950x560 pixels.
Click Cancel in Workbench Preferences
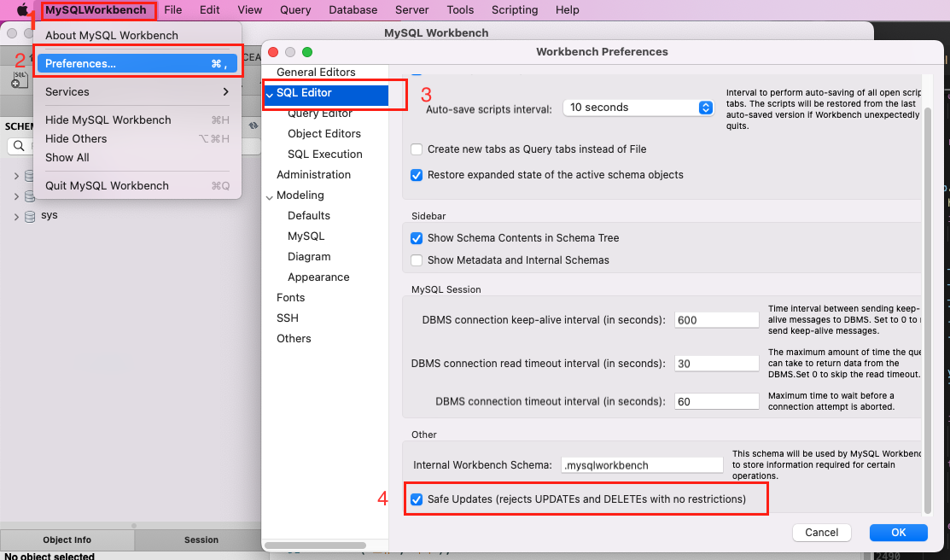pyautogui.click(x=822, y=533)
